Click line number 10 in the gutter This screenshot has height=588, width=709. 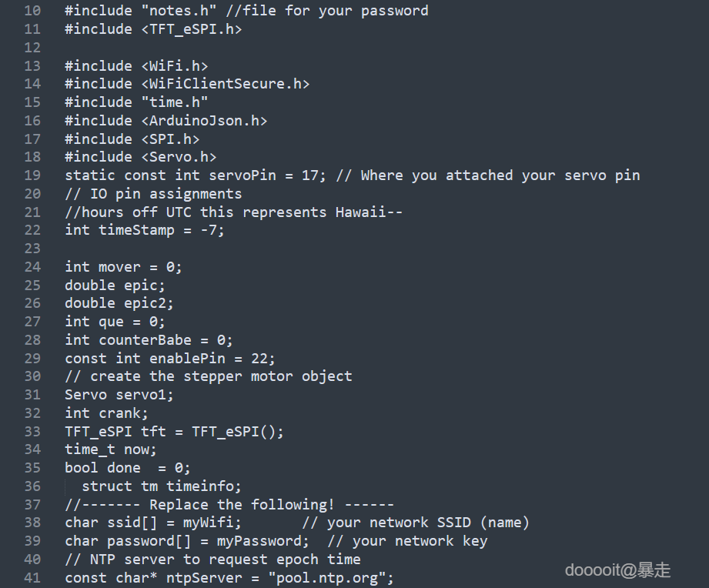click(x=32, y=11)
